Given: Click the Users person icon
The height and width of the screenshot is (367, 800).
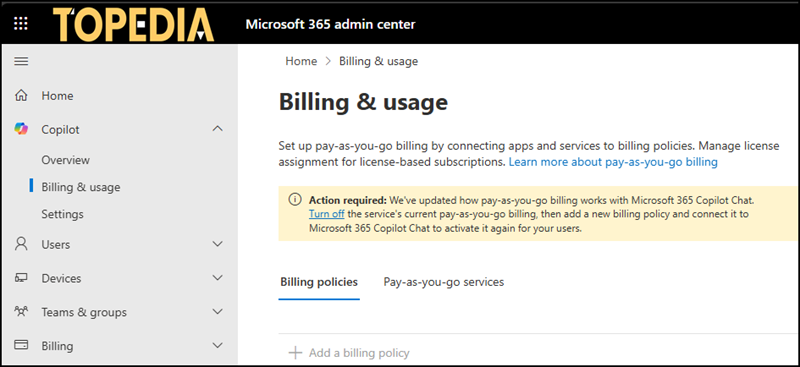Looking at the screenshot, I should pos(21,244).
